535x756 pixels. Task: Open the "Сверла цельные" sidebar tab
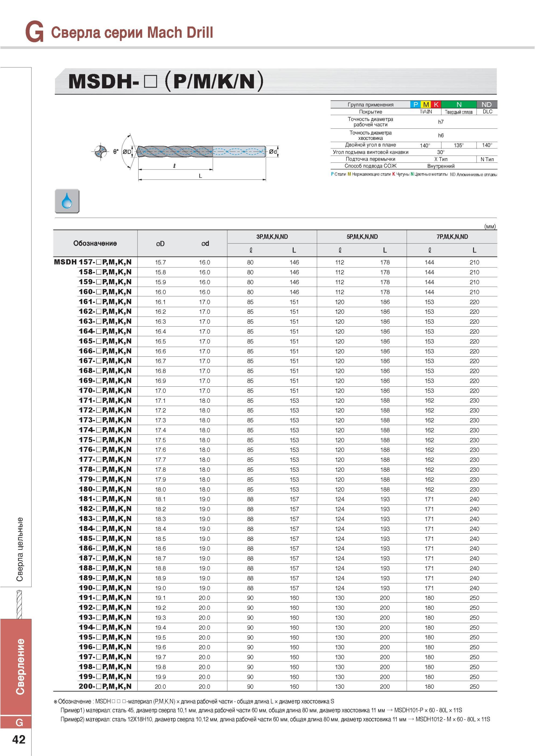click(20, 549)
